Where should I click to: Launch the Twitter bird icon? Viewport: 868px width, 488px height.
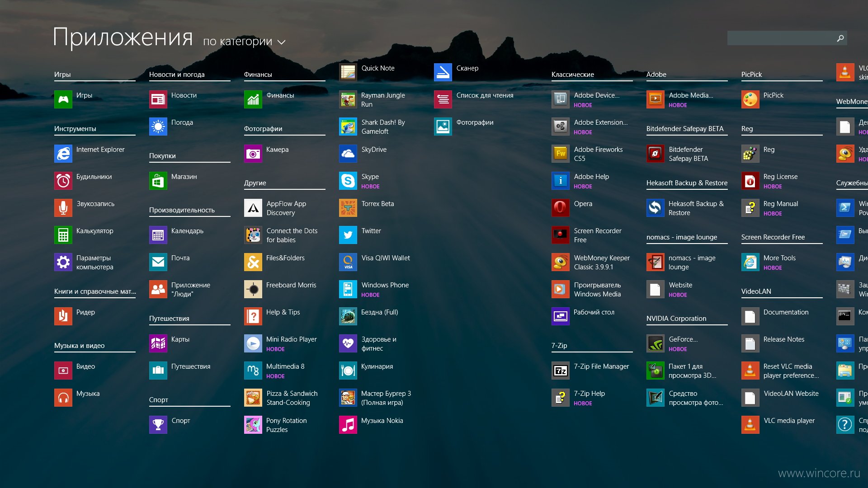(348, 235)
